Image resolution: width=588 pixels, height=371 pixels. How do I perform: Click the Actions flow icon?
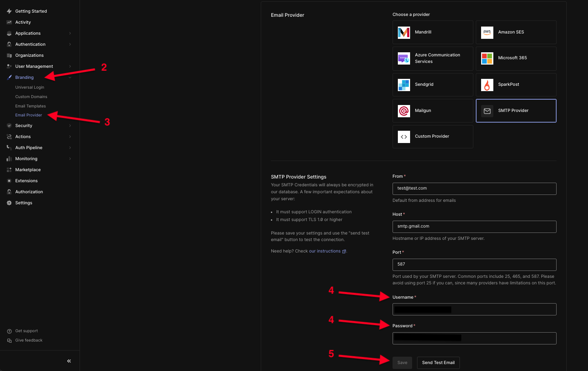coord(9,137)
